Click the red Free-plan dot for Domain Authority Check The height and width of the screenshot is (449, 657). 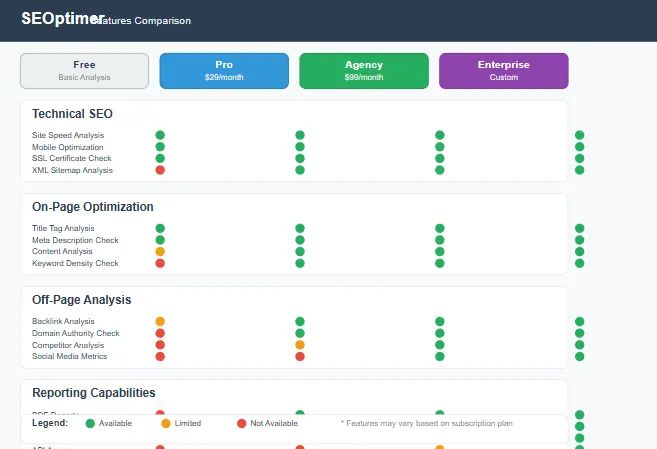click(x=160, y=333)
